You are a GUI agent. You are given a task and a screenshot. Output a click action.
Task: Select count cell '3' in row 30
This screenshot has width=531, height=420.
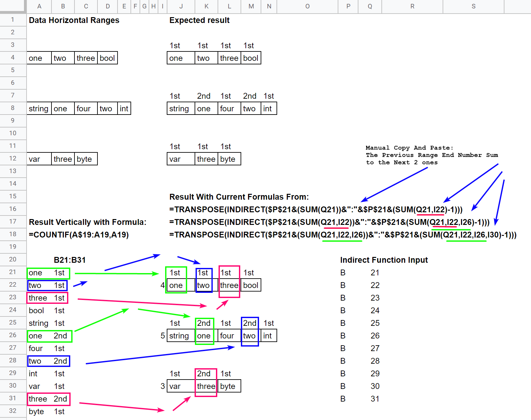[163, 386]
